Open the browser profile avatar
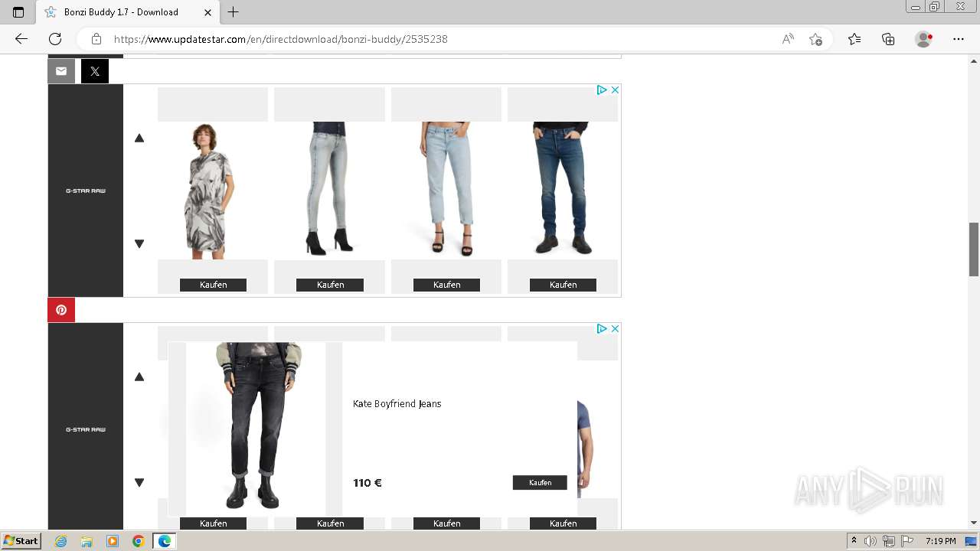The height and width of the screenshot is (551, 980). pos(923,39)
